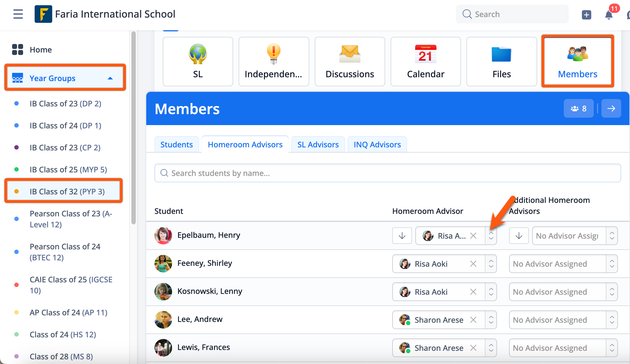Open the Calendar tile
This screenshot has width=630, height=364.
click(x=425, y=61)
